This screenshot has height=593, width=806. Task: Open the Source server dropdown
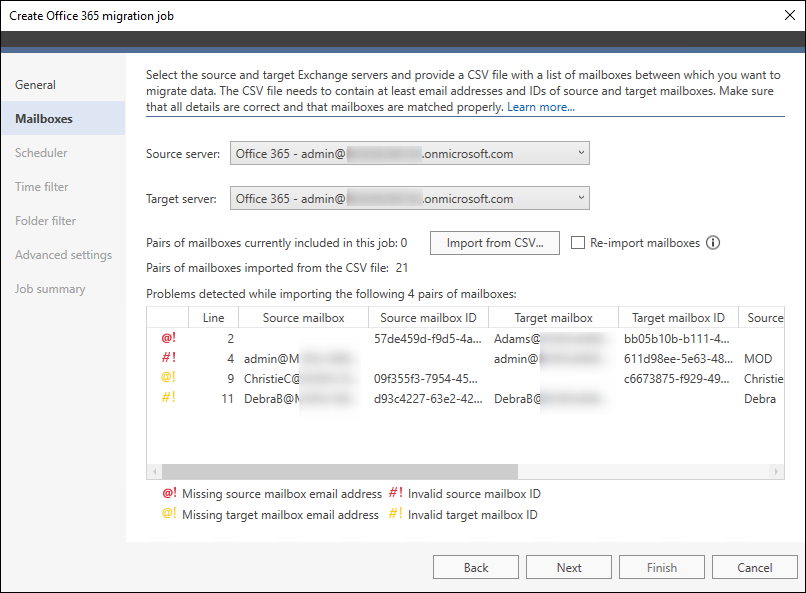(410, 153)
